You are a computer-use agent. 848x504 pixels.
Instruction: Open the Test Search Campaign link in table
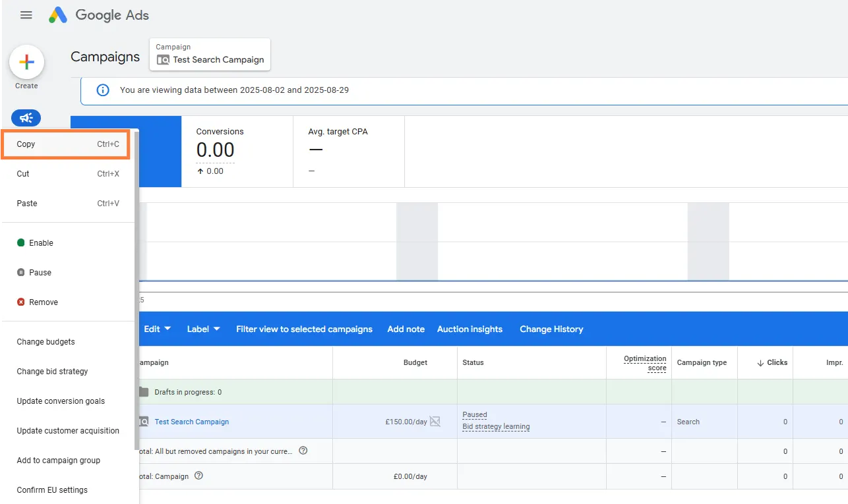click(192, 422)
